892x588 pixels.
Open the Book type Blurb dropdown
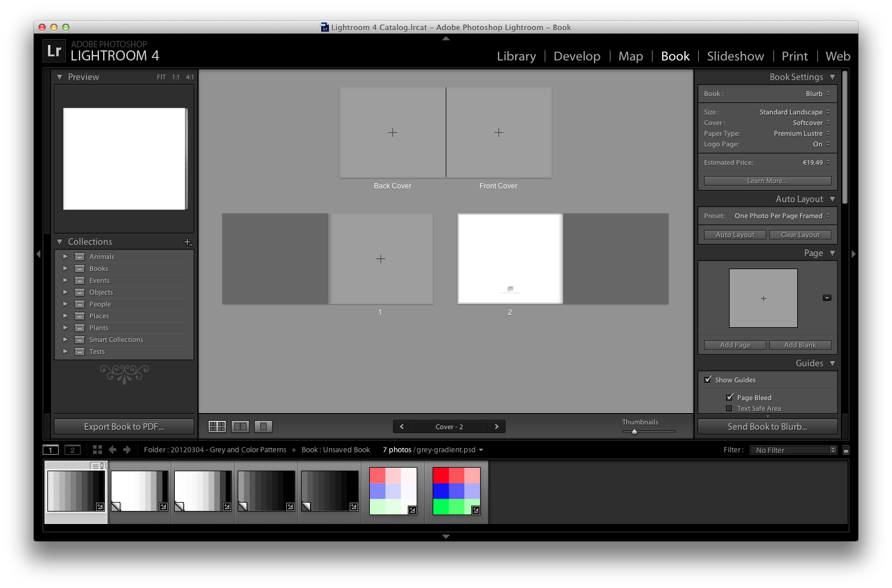point(818,94)
